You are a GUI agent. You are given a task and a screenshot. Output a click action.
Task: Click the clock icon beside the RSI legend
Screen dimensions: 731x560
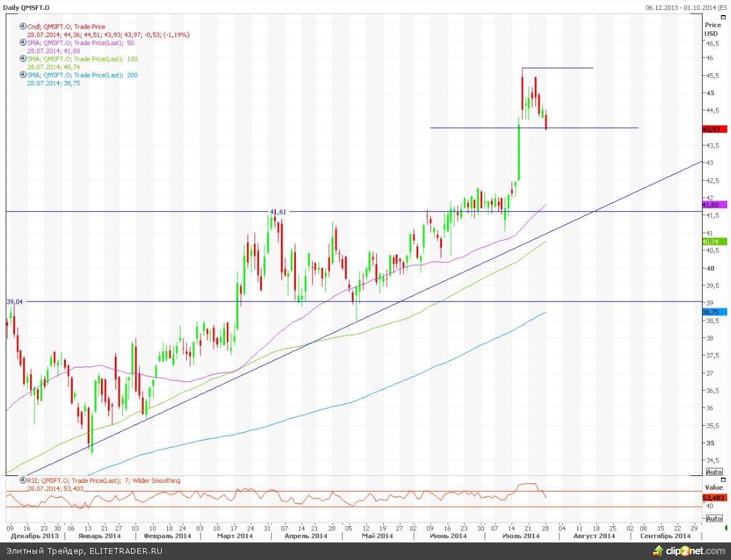click(23, 480)
